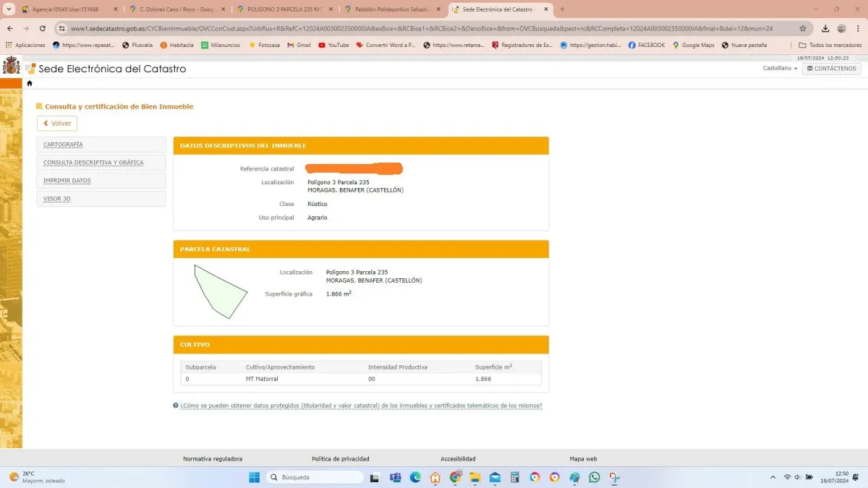Screen dimensions: 868x488
Task: Open the Gmail bookmark
Action: coord(299,45)
